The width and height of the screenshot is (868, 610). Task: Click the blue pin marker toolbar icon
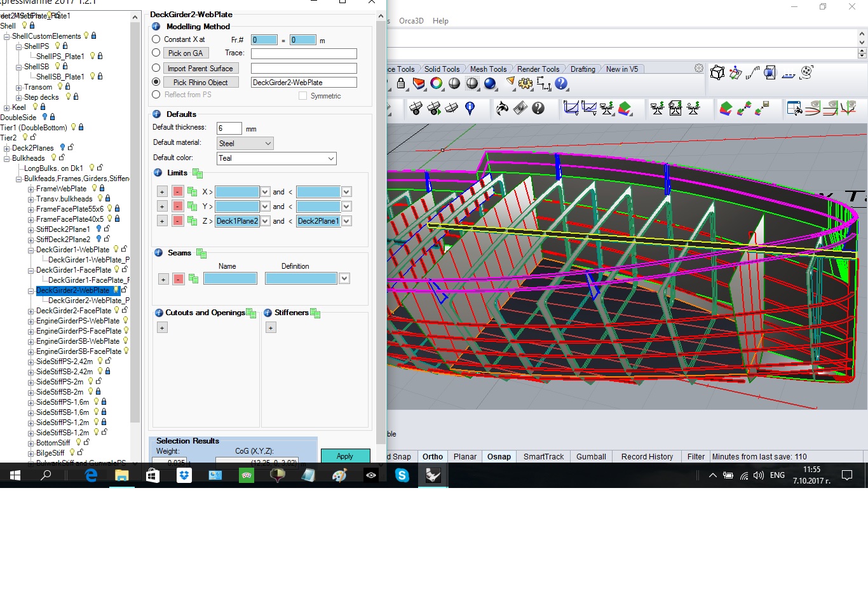(x=470, y=109)
